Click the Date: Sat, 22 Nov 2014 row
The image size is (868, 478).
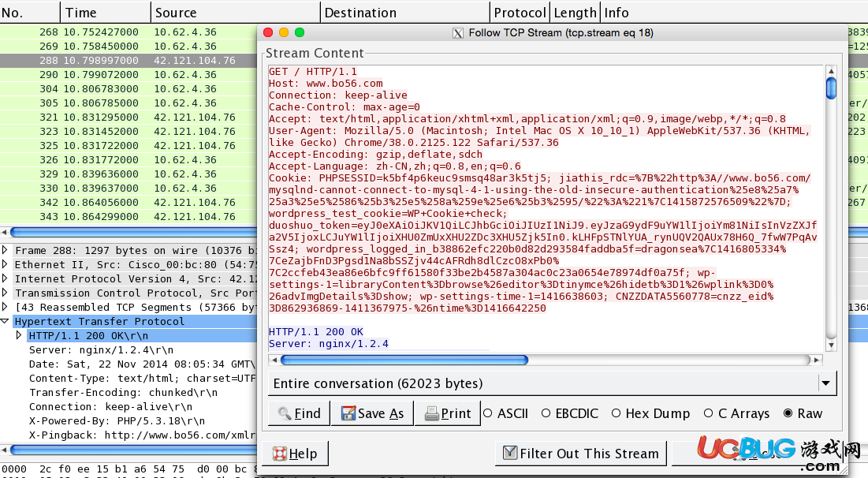point(142,364)
